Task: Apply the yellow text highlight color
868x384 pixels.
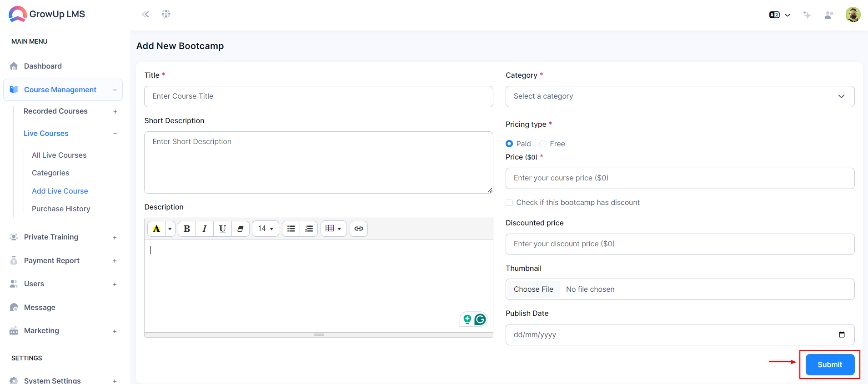Action: point(156,229)
